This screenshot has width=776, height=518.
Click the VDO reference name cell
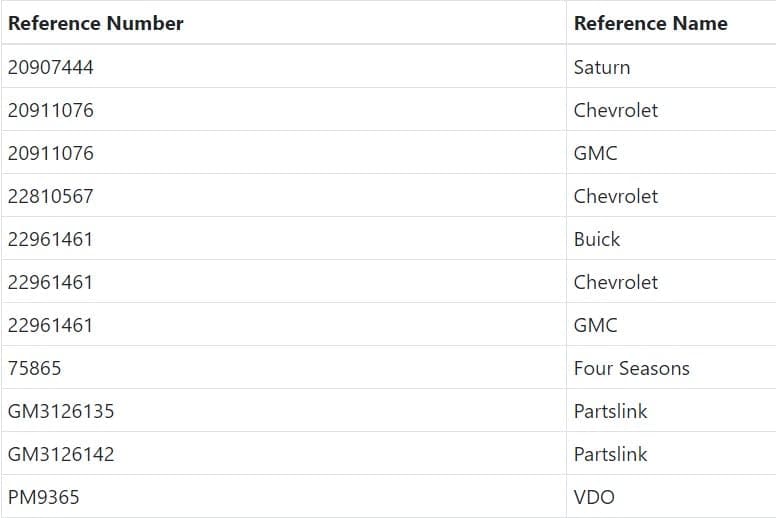[594, 497]
